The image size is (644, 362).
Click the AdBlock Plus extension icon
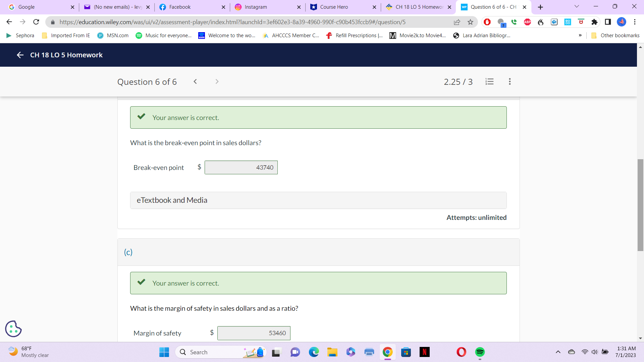pyautogui.click(x=527, y=22)
